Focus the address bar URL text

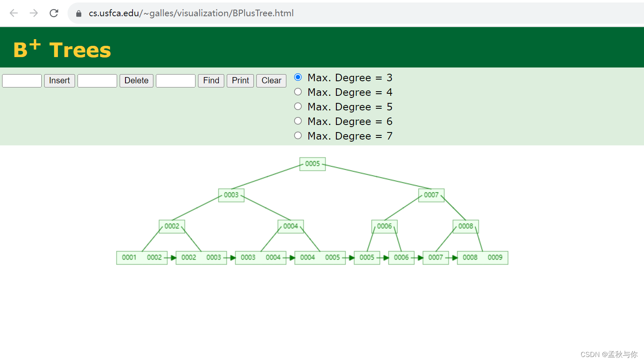click(191, 13)
